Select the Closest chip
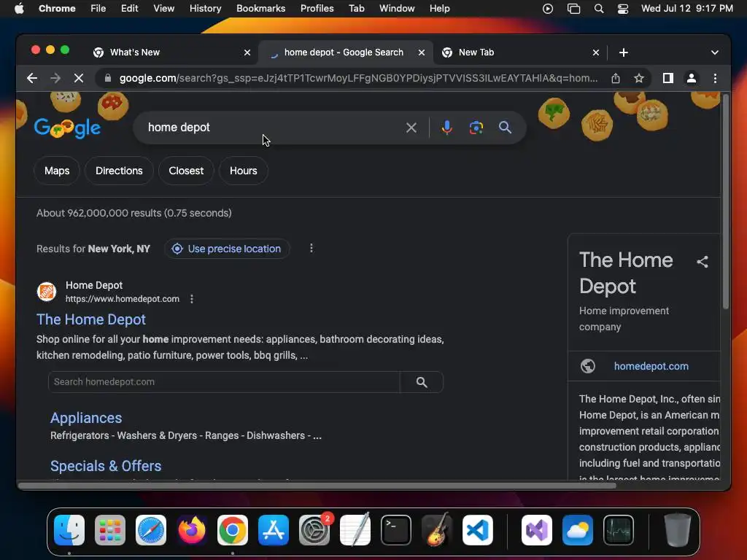The image size is (747, 560). pos(186,171)
